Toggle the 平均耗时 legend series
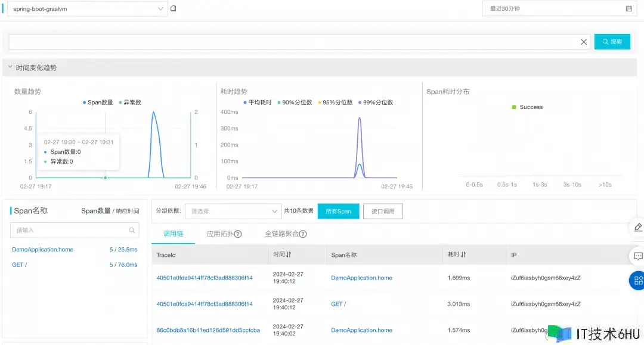This screenshot has width=644, height=345. pos(258,102)
